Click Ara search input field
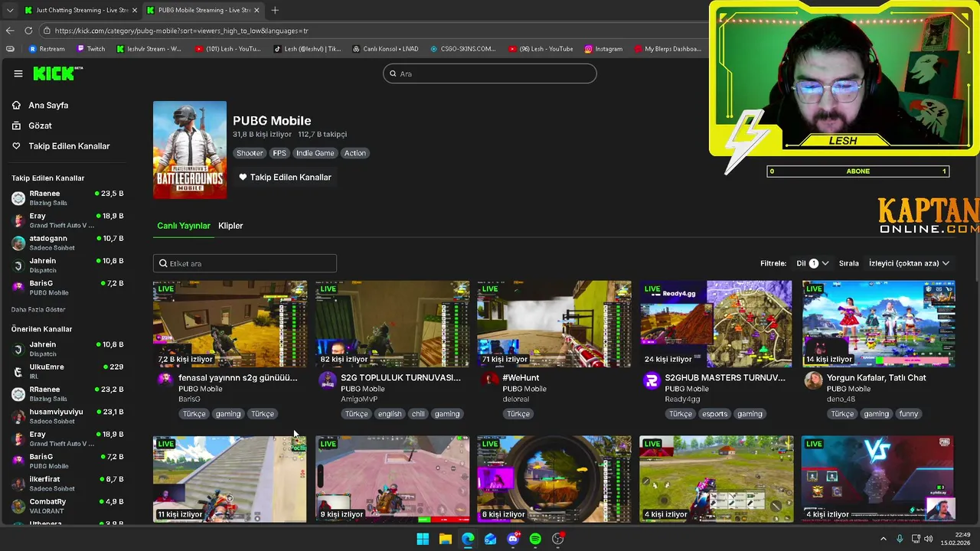 490,73
